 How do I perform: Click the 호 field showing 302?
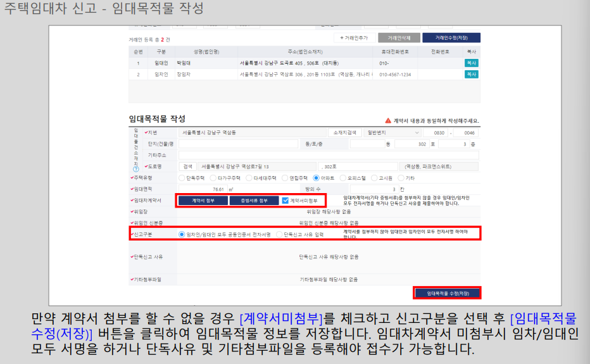(411, 144)
